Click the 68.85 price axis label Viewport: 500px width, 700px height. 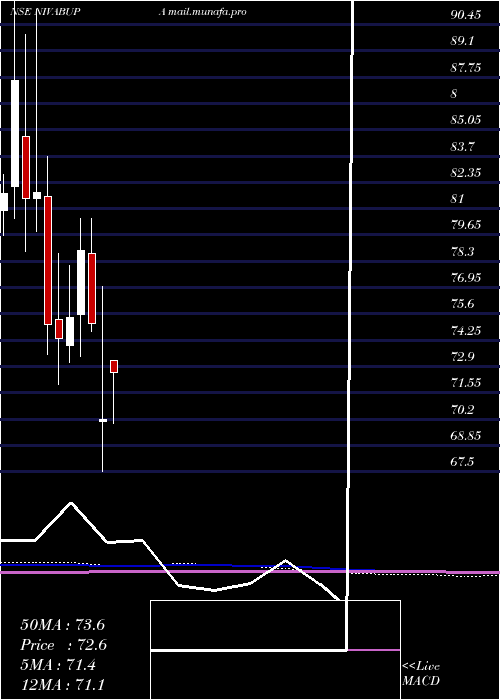pos(466,435)
